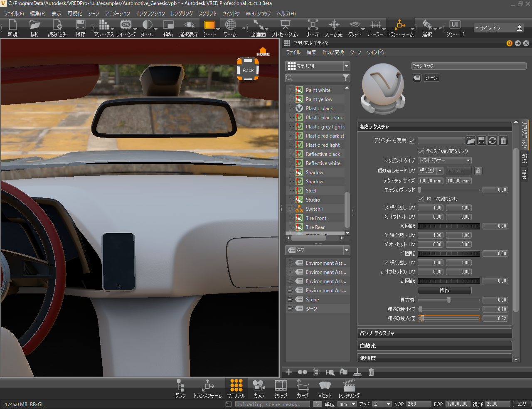Click the HOME icon in viewport
Image resolution: width=532 pixels, height=409 pixels.
pos(263,52)
